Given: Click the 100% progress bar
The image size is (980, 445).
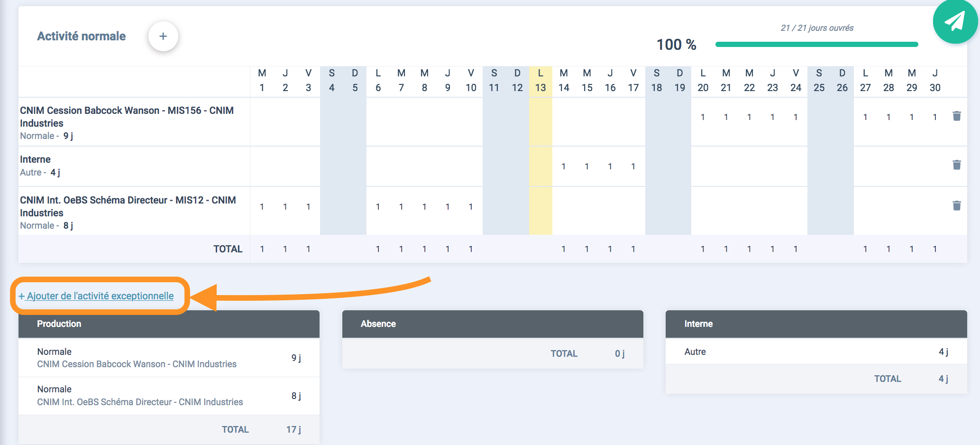Looking at the screenshot, I should coord(816,45).
